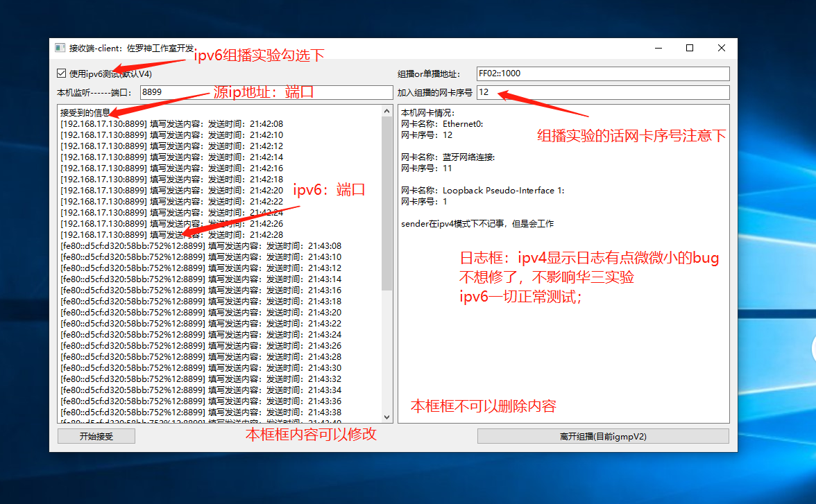
Task: Click the 开始接受 button
Action: [x=96, y=436]
